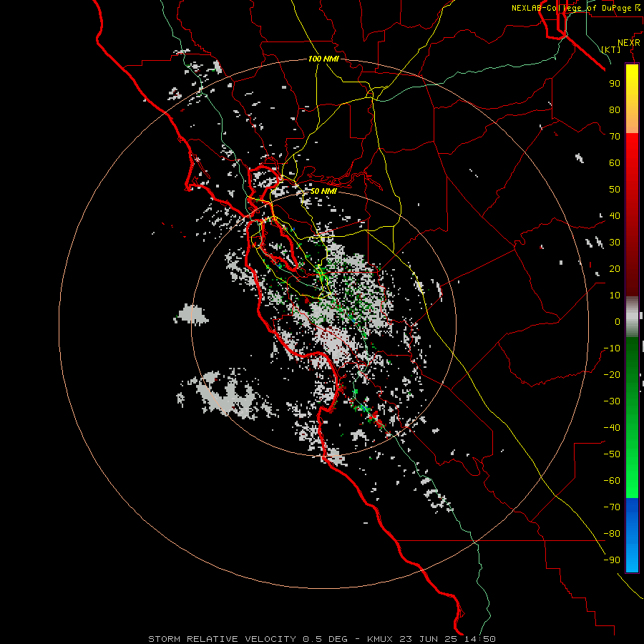Screen dimensions: 644x644
Task: Pick the blue segment of the velocity color bar
Action: pyautogui.click(x=632, y=535)
